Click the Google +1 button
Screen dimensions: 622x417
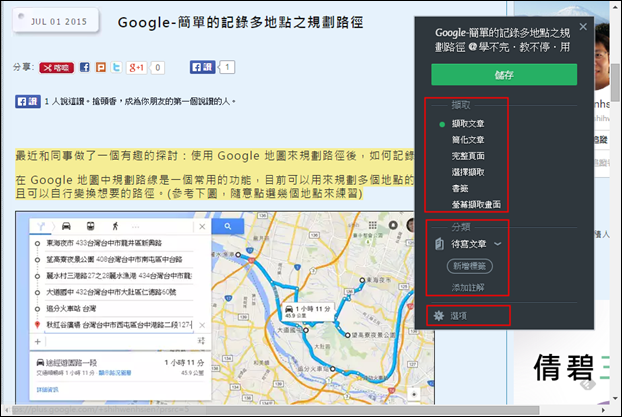point(137,67)
